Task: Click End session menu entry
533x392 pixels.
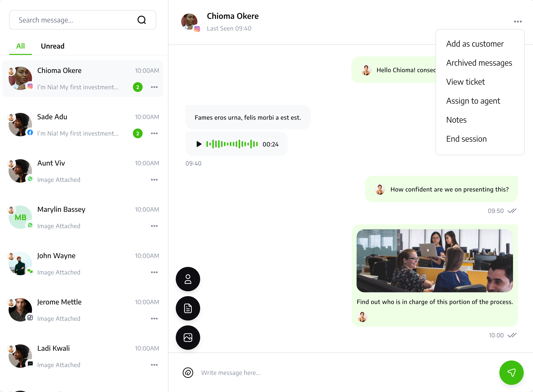Action: tap(466, 139)
